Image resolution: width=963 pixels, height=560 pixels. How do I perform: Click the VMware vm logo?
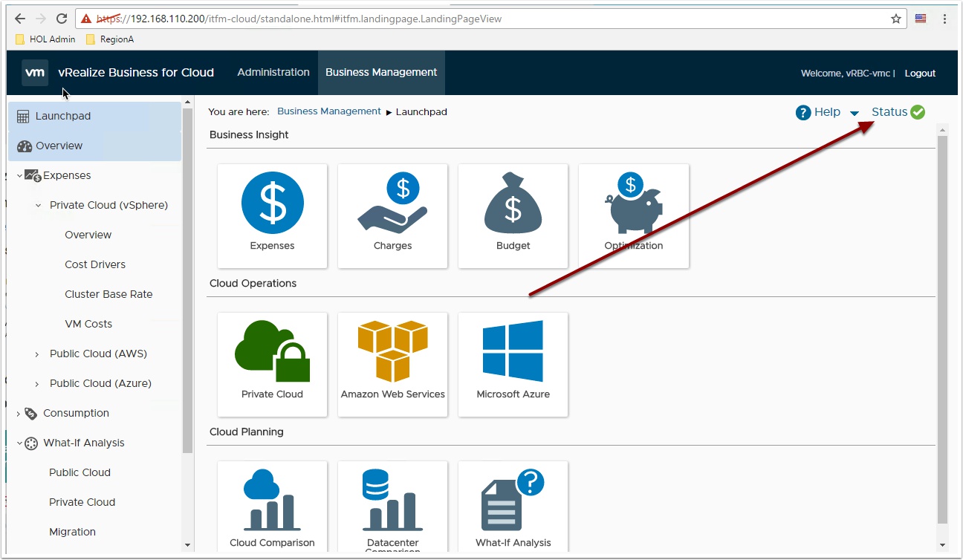pyautogui.click(x=35, y=73)
